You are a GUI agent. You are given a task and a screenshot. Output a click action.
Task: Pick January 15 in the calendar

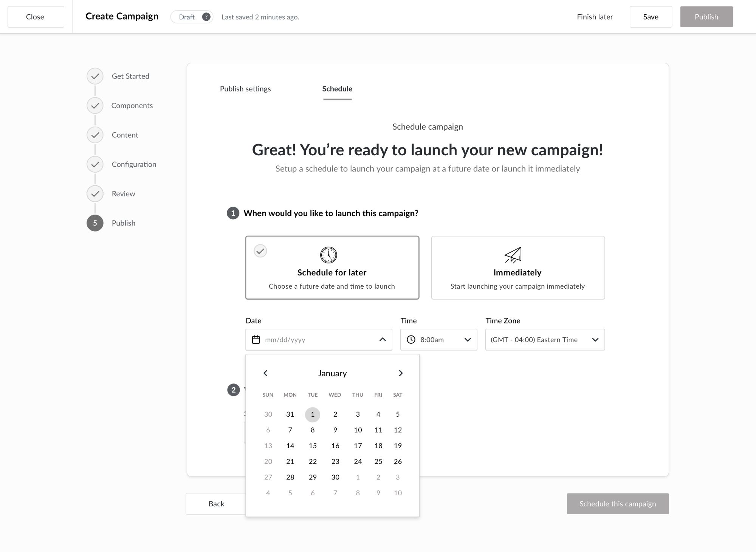click(x=313, y=446)
